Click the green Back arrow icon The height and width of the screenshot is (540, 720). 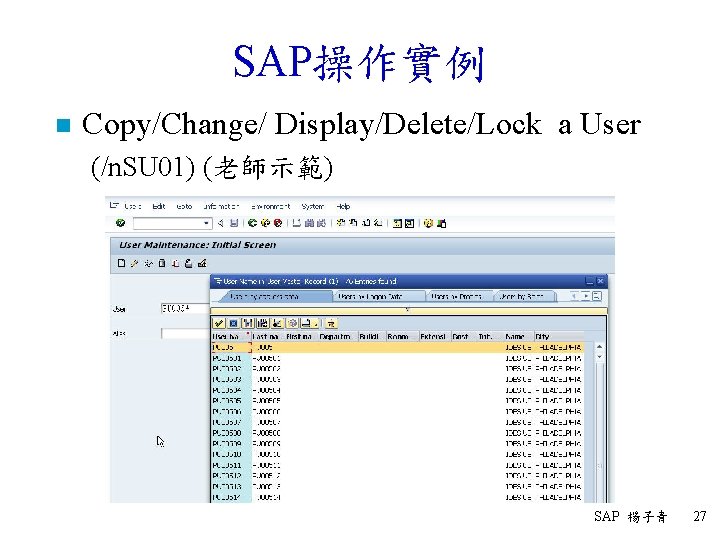(252, 223)
